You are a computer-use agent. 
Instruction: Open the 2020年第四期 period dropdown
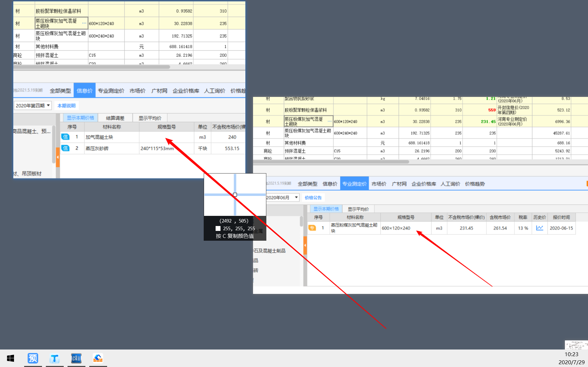[33, 106]
